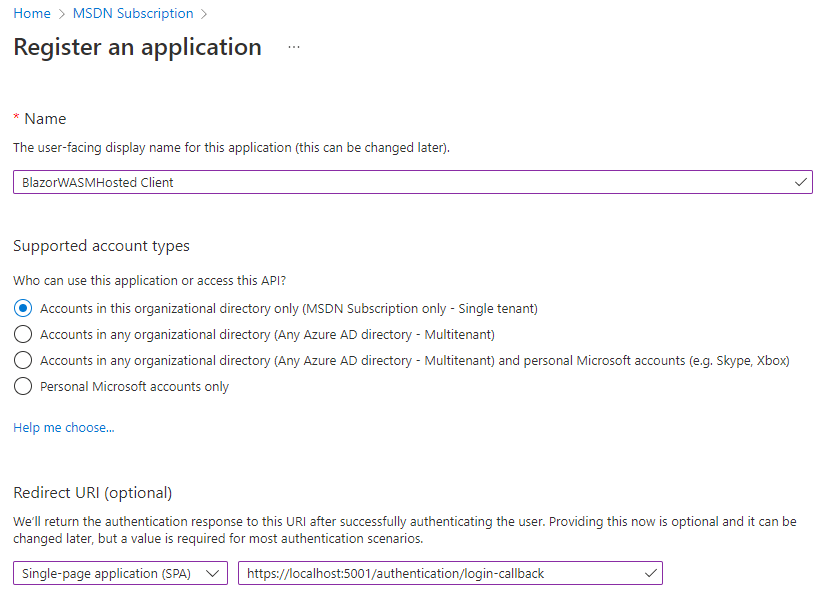Click the breadcrumb chevron after Home
Viewport: 829px width, 594px height.
click(61, 14)
